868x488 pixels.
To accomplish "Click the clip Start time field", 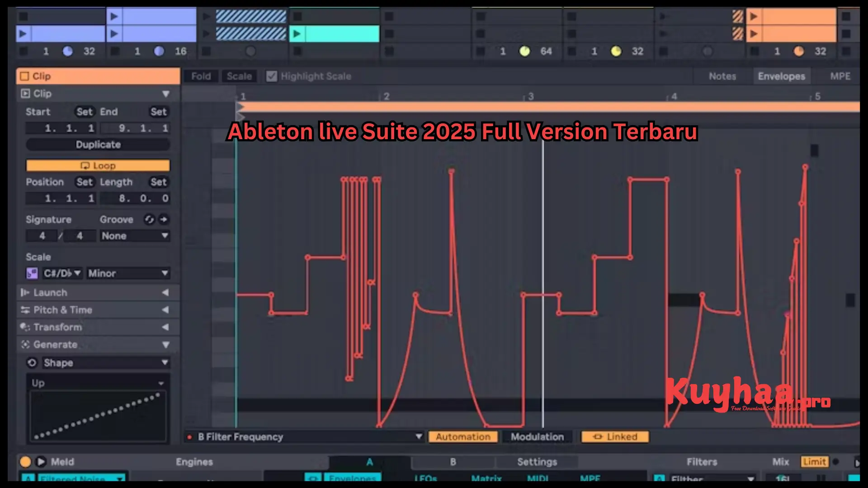I will pos(61,128).
